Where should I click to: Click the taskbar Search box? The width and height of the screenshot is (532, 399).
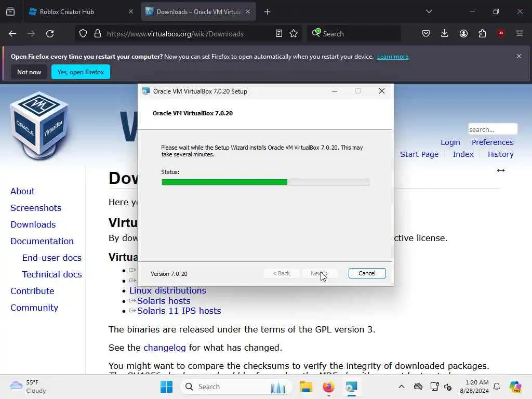[x=236, y=387]
